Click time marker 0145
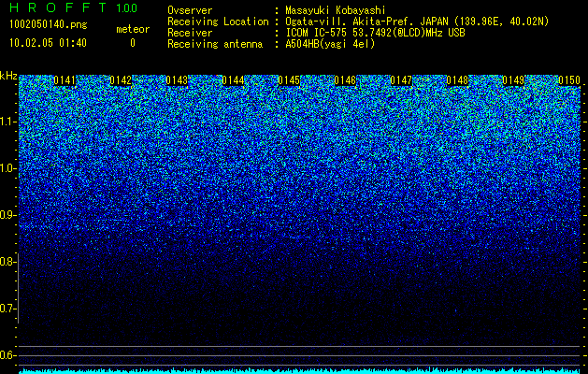 pos(289,80)
